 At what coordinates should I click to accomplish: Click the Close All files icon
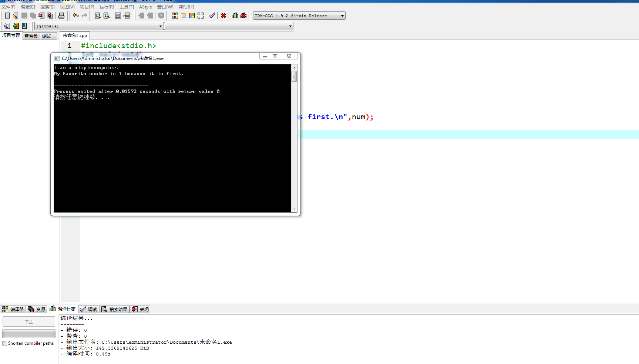50,16
